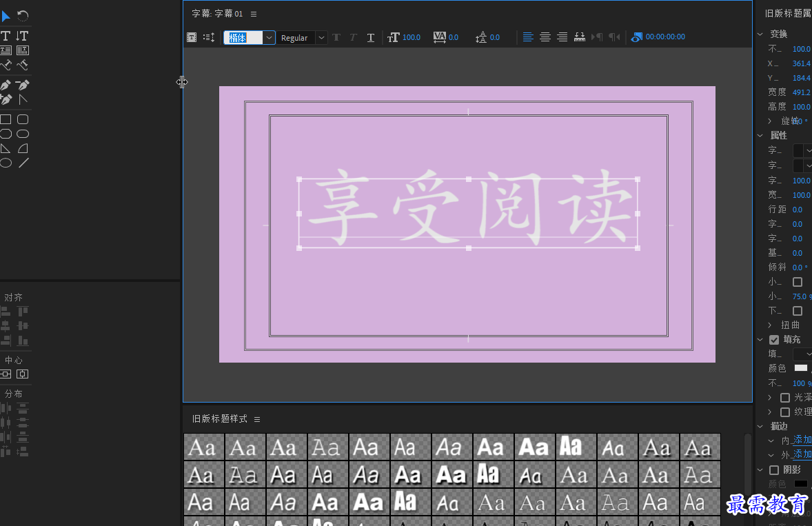Add an inner stroke via 添加 link
Screen dimensions: 812x526
click(802, 440)
